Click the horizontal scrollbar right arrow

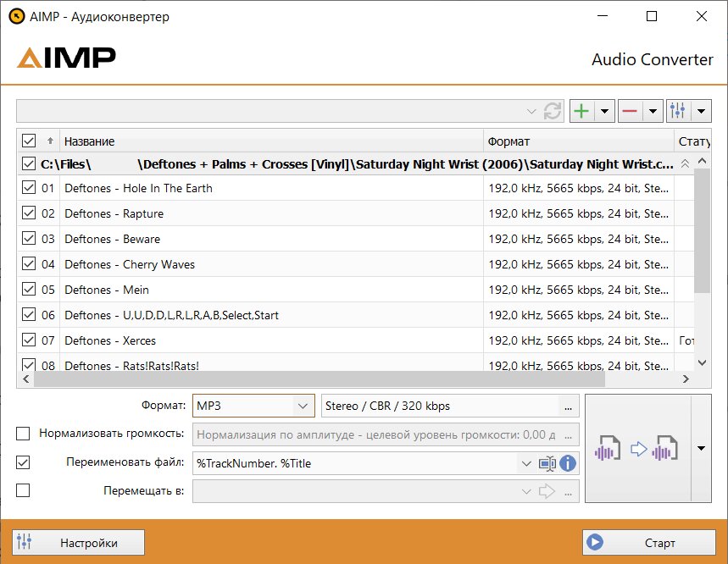(x=686, y=379)
